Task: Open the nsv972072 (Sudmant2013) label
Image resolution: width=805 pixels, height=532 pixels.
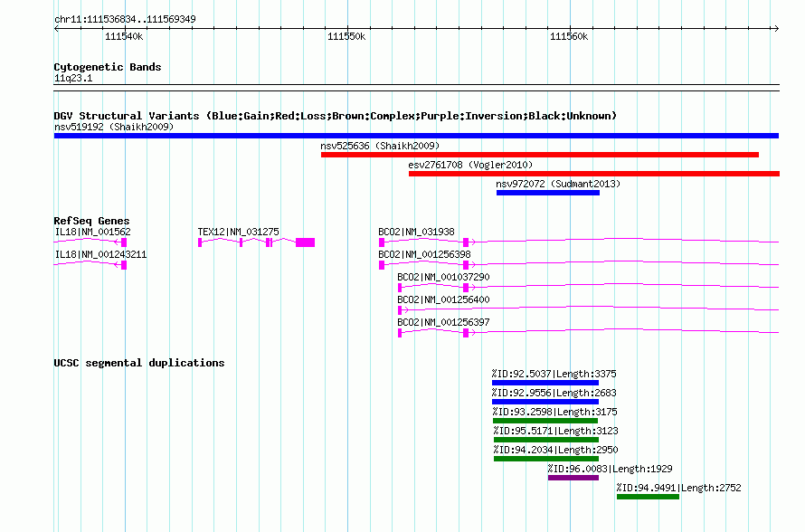Action: coord(558,184)
